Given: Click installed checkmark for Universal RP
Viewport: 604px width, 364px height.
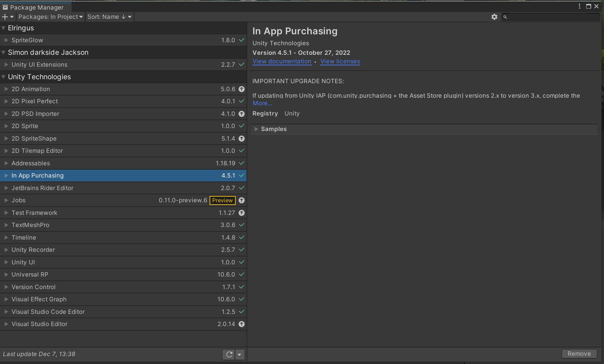Looking at the screenshot, I should coord(242,274).
